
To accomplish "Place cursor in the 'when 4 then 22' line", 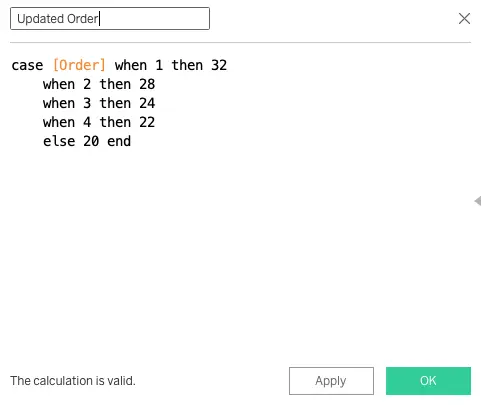I will pos(99,122).
